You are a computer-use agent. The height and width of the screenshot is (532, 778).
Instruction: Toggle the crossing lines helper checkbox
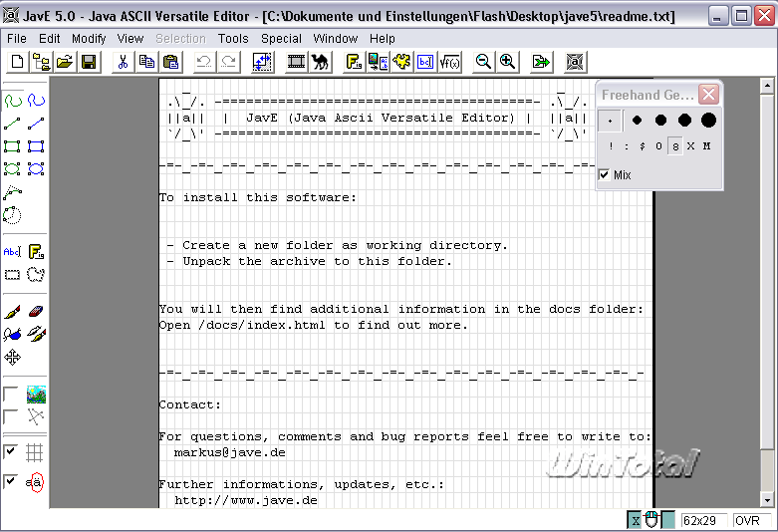coord(10,416)
